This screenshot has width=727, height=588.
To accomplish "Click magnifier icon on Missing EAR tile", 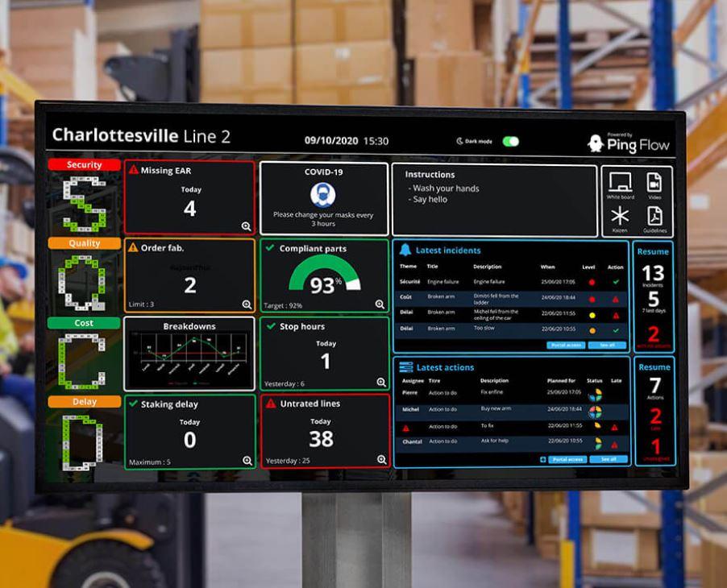I will point(246,226).
